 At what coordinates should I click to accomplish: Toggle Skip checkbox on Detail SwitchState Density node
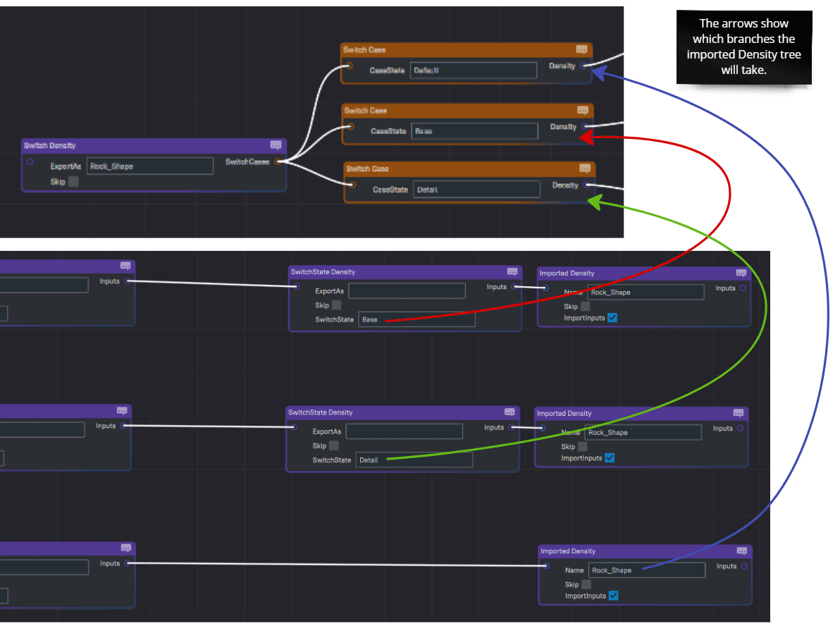click(x=333, y=445)
